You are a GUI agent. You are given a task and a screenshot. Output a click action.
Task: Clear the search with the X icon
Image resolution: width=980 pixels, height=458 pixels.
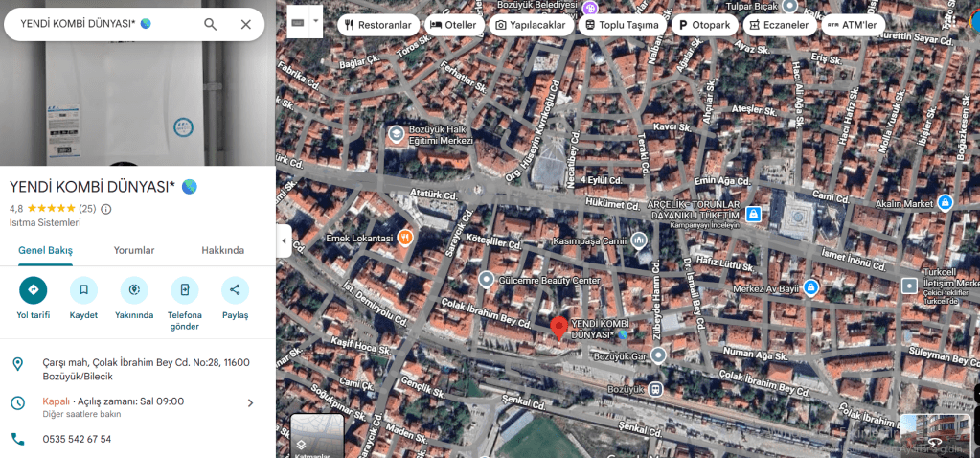pos(246,24)
